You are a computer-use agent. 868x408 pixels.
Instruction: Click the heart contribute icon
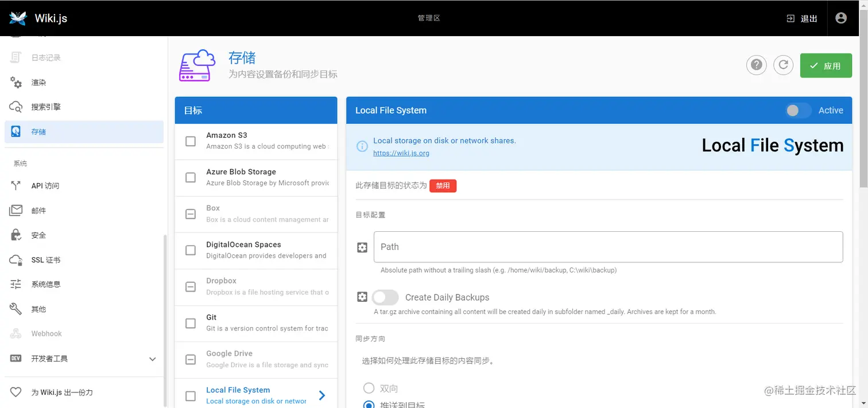(16, 392)
